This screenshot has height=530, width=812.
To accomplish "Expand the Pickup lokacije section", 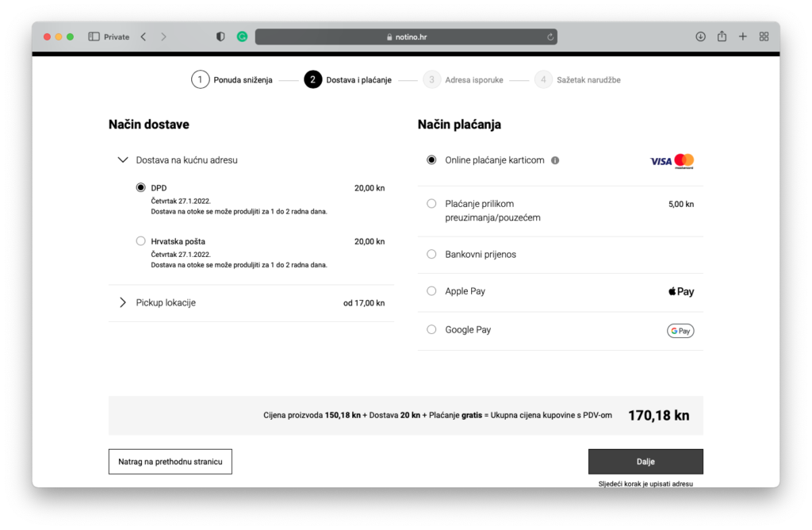I will 123,302.
